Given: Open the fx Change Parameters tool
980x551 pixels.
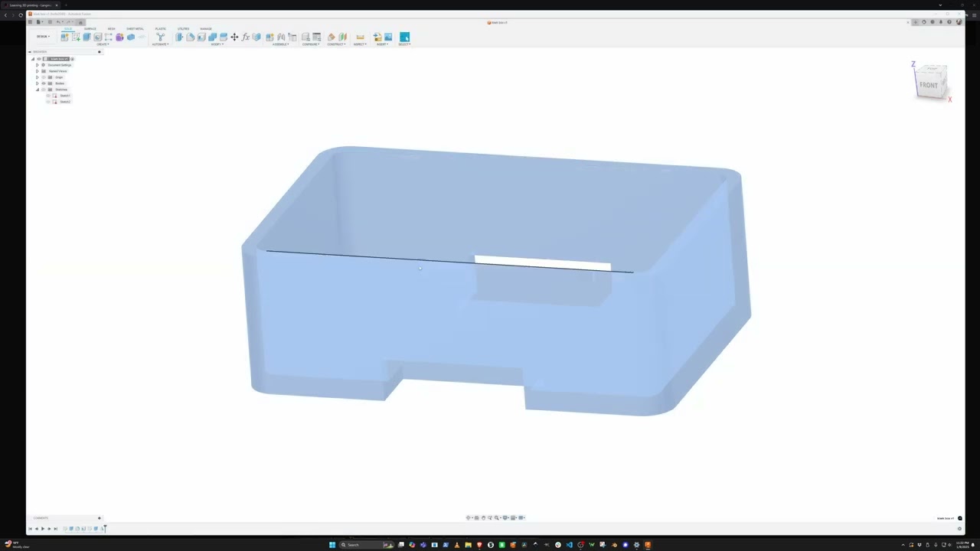Looking at the screenshot, I should click(245, 37).
